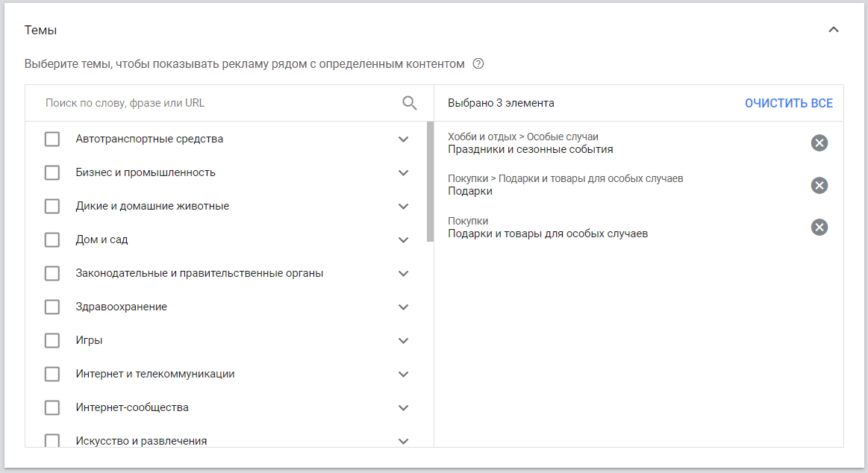Image resolution: width=868 pixels, height=473 pixels.
Task: Click the topics list vertical scrollbar
Action: click(430, 182)
